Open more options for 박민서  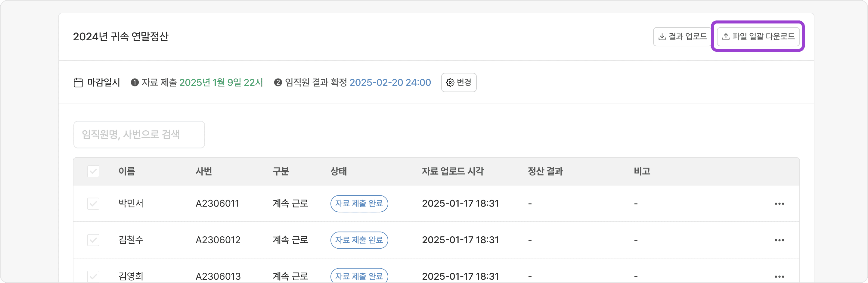(779, 204)
